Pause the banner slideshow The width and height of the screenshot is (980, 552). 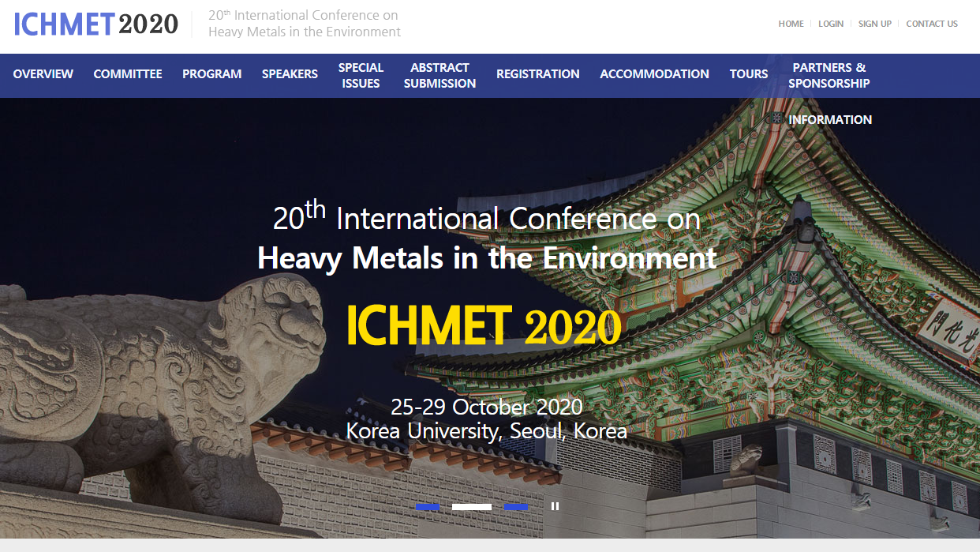[x=555, y=506]
